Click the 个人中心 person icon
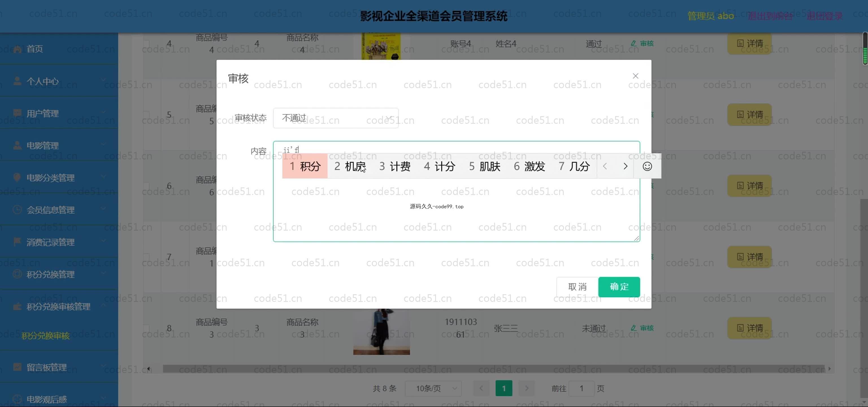The image size is (868, 407). pyautogui.click(x=17, y=81)
